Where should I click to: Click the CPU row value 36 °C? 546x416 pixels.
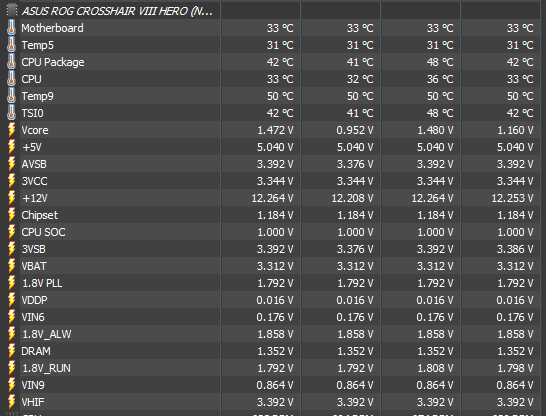coord(440,79)
